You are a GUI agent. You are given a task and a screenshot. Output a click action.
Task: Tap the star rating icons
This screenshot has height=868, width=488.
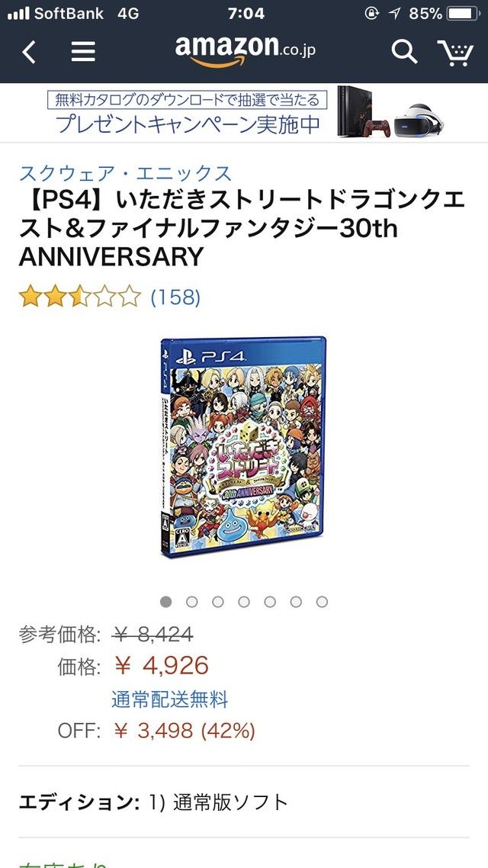click(79, 297)
